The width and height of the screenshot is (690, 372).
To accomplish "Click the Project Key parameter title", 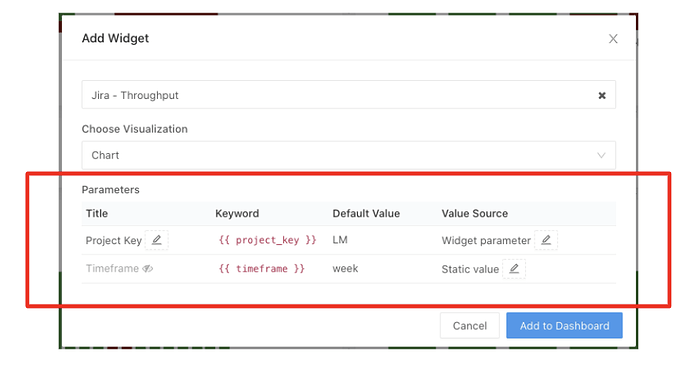I will [114, 240].
